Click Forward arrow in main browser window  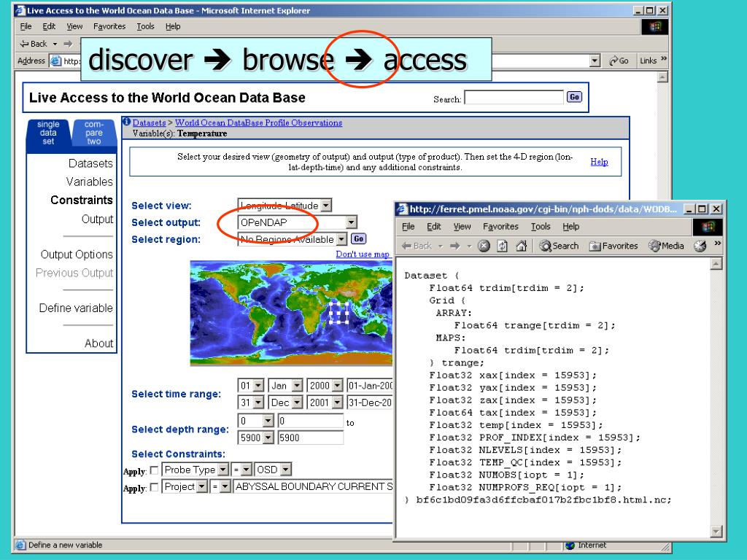(68, 44)
